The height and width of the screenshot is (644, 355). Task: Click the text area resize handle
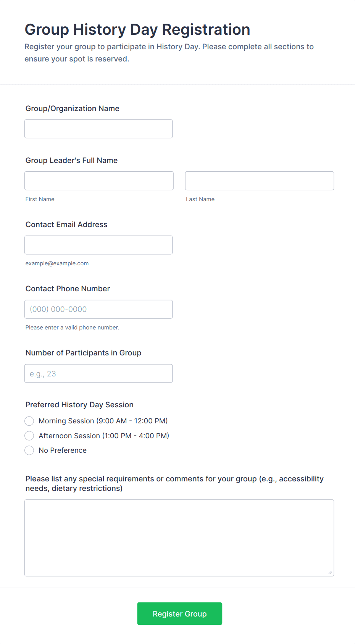(x=330, y=572)
